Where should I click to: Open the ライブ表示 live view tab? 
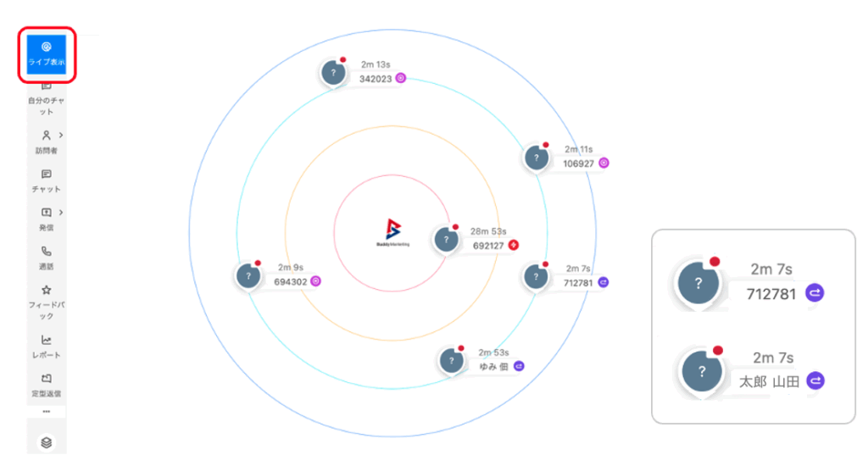click(46, 54)
